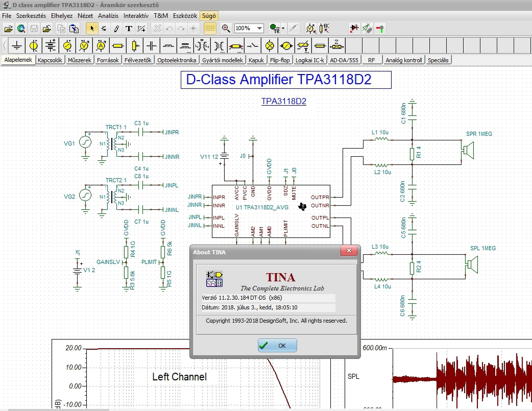Select the ammeter component icon

click(x=101, y=45)
